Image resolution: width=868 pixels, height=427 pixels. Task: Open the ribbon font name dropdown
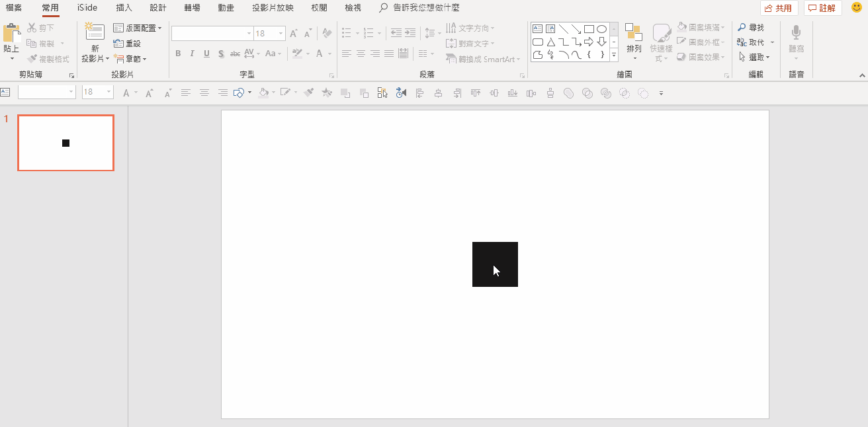[x=249, y=33]
